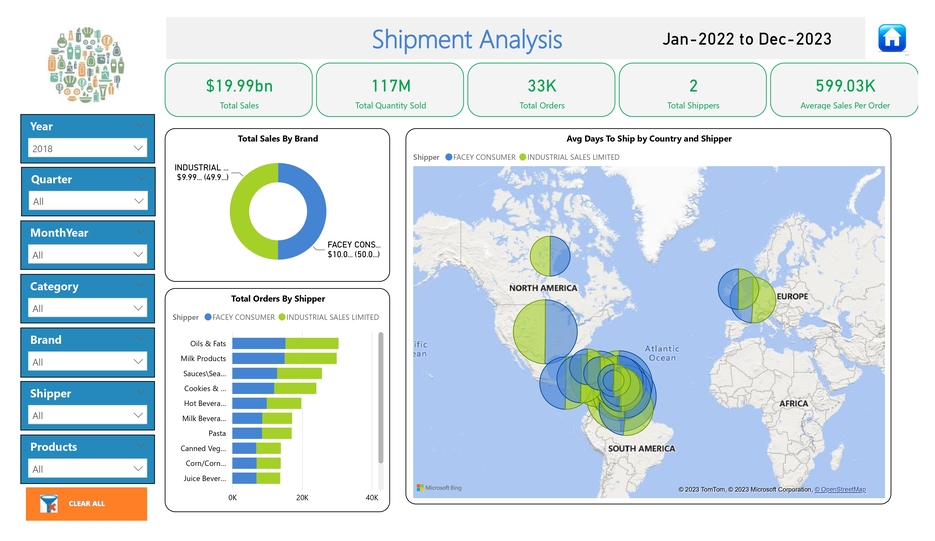The height and width of the screenshot is (541, 935).
Task: Open the OpenStreetMap attribution link
Action: click(x=840, y=490)
